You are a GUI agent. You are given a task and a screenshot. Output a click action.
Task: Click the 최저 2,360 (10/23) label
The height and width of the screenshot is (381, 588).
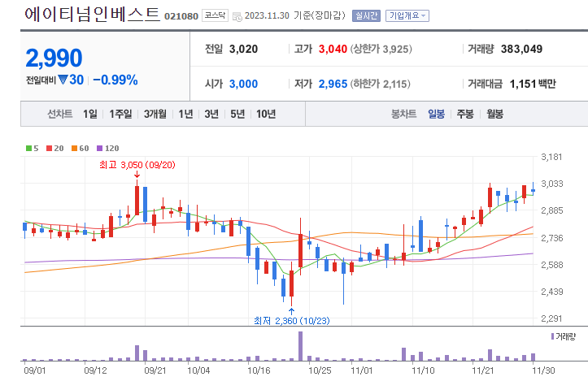[x=292, y=321]
